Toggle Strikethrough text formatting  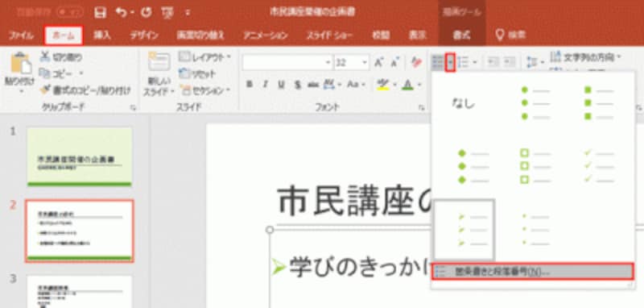pos(297,85)
